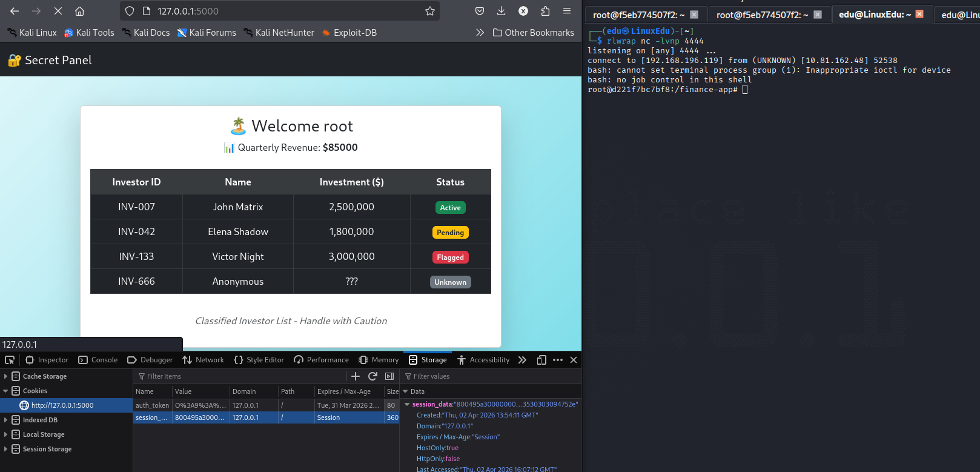Toggle Responsive Design Mode in DevTools

[541, 360]
